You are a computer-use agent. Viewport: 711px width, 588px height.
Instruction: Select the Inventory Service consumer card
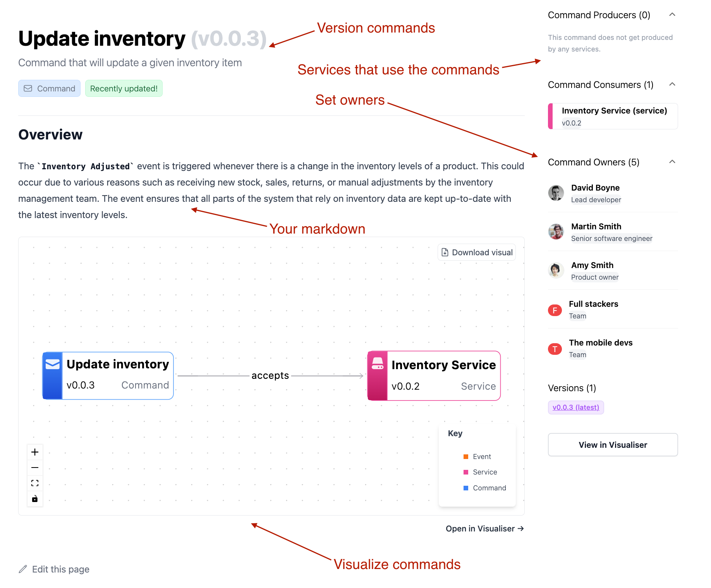pyautogui.click(x=613, y=116)
